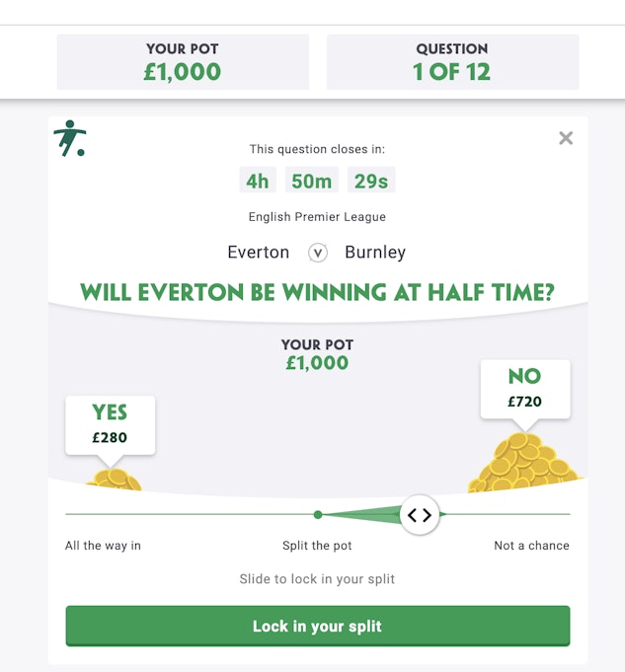625x672 pixels.
Task: Click the Question 1 of 12 panel
Action: [452, 62]
